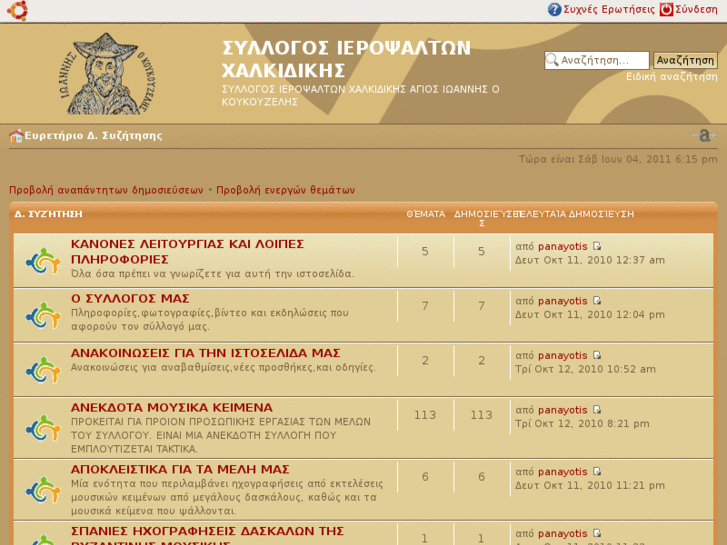Open Προβολή ενεργών θεμάτων link
727x545 pixels.
(x=286, y=190)
